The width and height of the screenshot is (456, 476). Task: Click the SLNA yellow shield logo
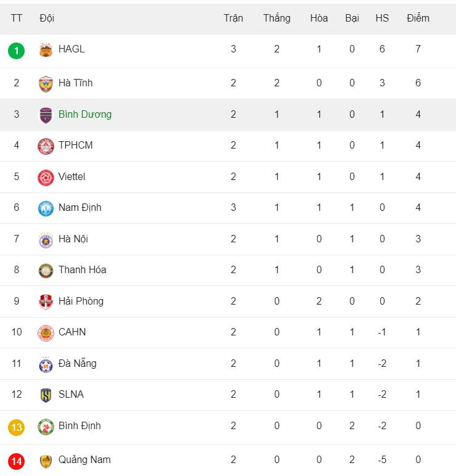point(46,395)
